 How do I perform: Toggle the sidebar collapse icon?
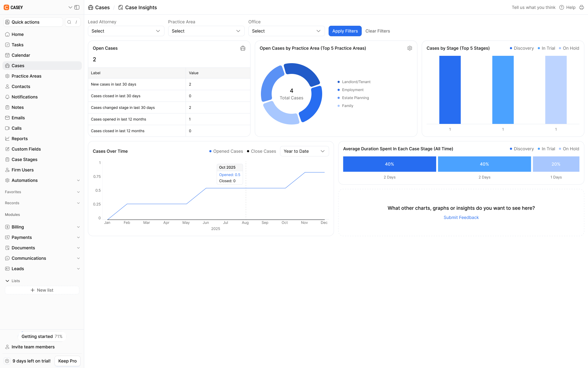[77, 7]
